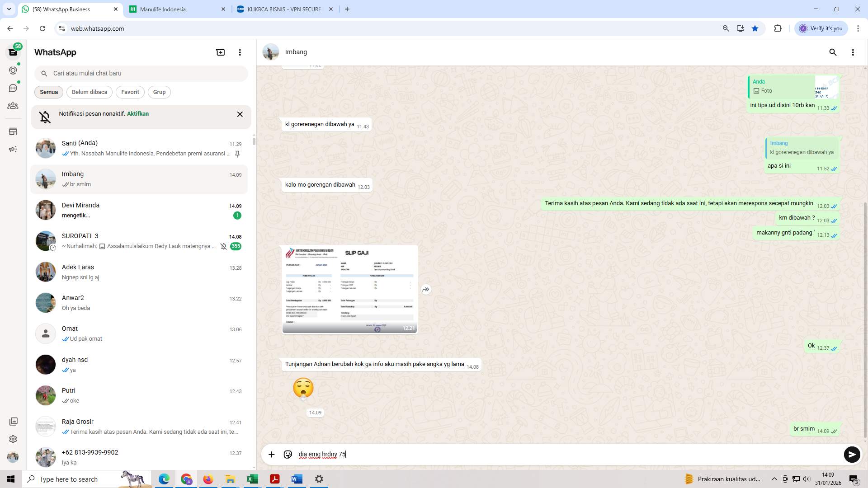Open the advertise (megaphone) tool
The height and width of the screenshot is (488, 868).
tap(13, 149)
